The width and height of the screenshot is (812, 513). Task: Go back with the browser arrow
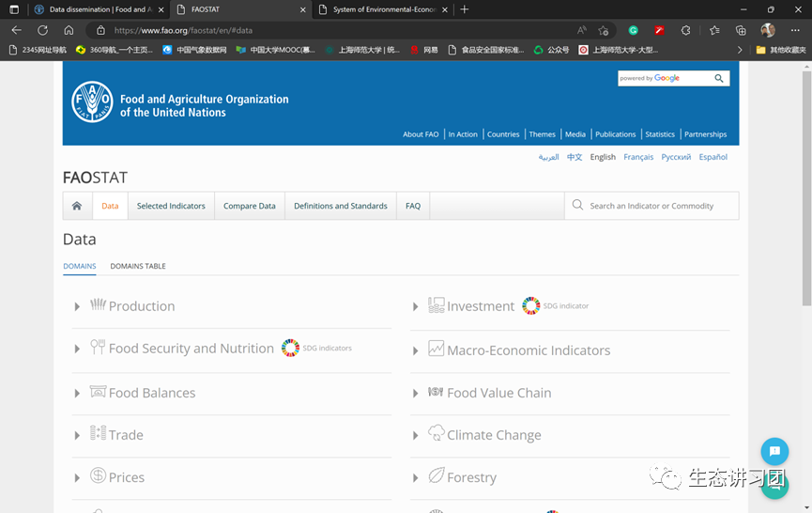click(x=17, y=31)
